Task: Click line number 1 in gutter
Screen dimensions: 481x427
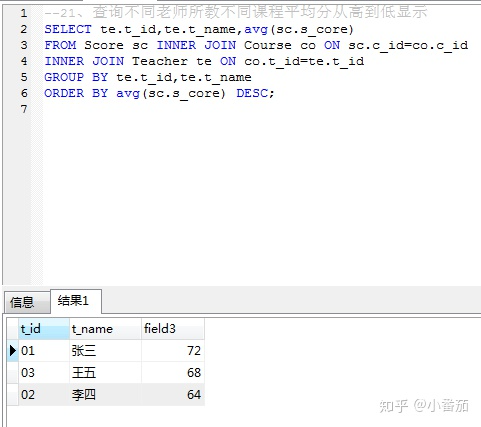Action: point(24,13)
